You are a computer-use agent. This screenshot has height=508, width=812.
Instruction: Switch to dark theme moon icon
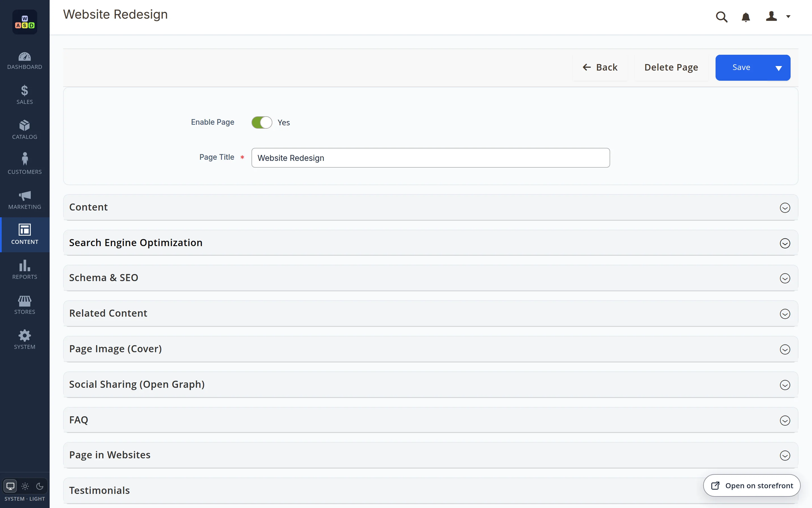click(39, 486)
